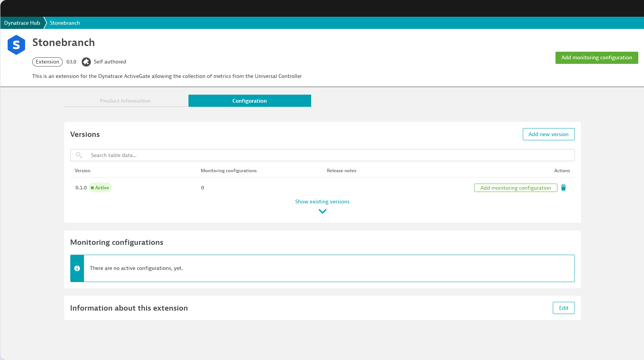
Task: Click 'There are no active configurations, yet.' message
Action: (x=136, y=268)
